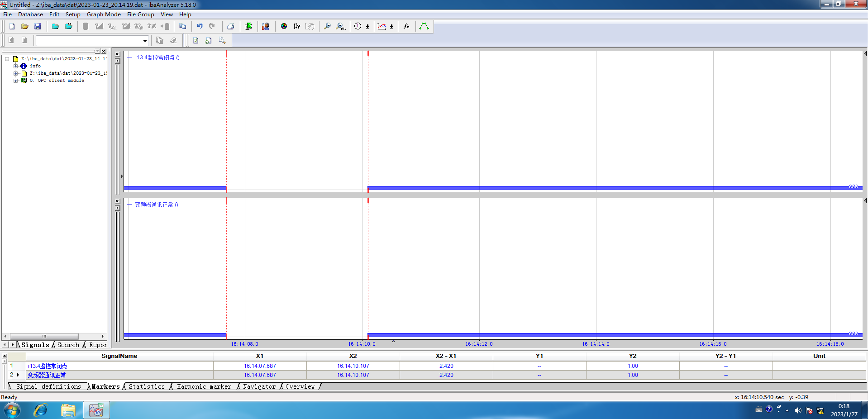Viewport: 868px width, 419px height.
Task: Click the color wheel icon in toolbar
Action: (x=284, y=27)
